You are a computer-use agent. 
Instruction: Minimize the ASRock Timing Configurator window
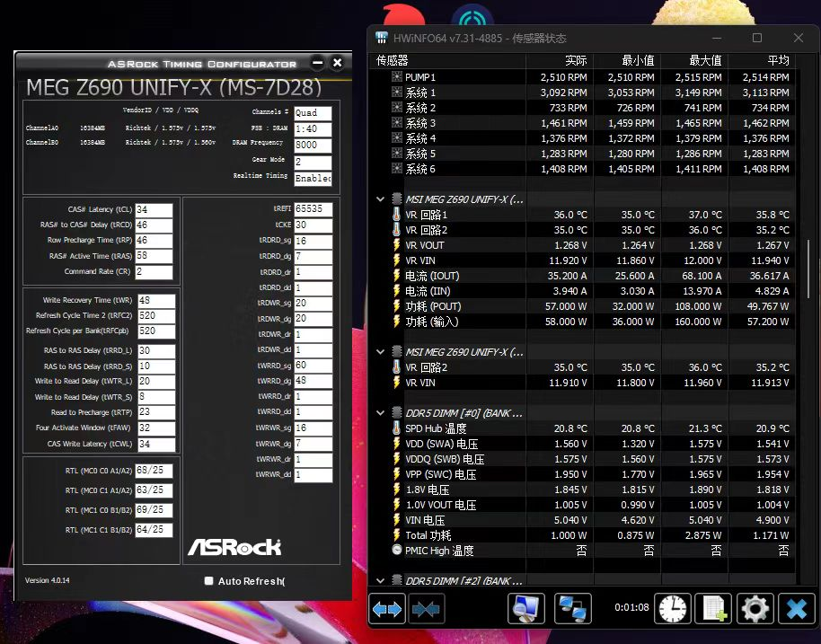[x=317, y=63]
